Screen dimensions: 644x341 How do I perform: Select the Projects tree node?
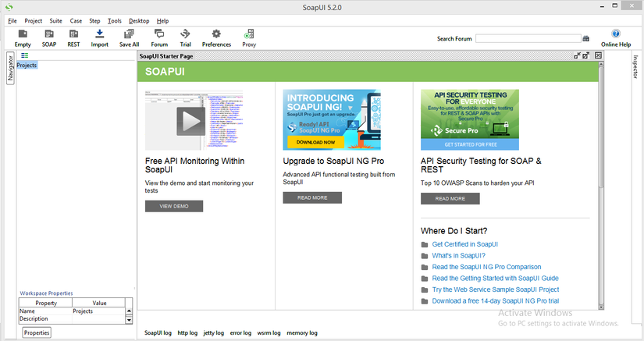click(27, 66)
